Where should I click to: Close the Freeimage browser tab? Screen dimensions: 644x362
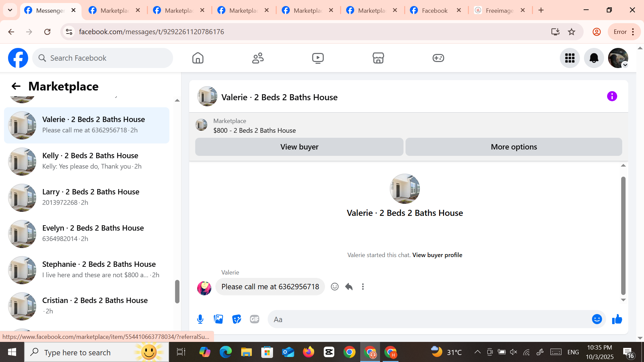(523, 10)
